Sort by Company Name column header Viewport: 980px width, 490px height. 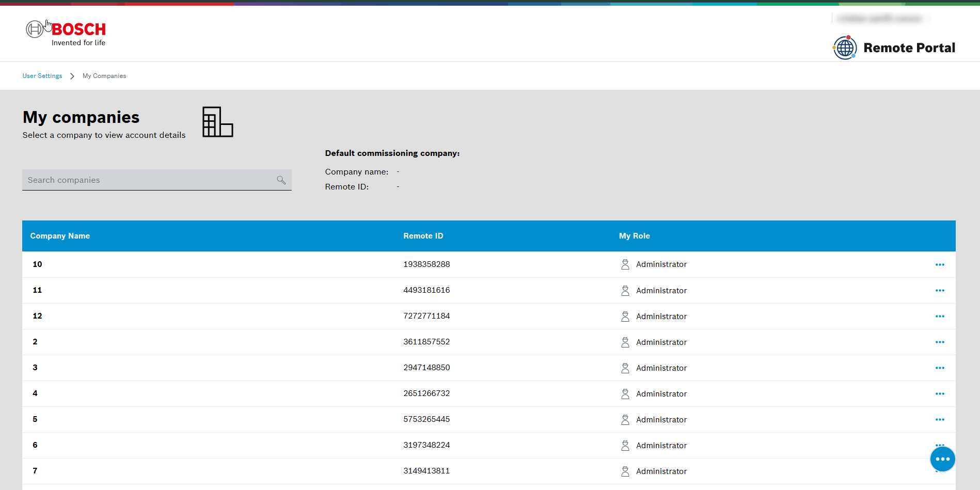point(60,236)
